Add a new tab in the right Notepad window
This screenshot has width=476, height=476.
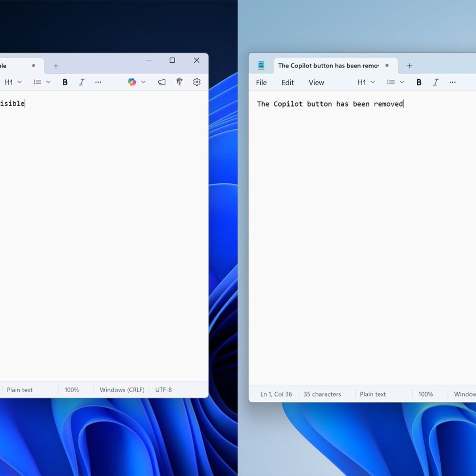[410, 66]
